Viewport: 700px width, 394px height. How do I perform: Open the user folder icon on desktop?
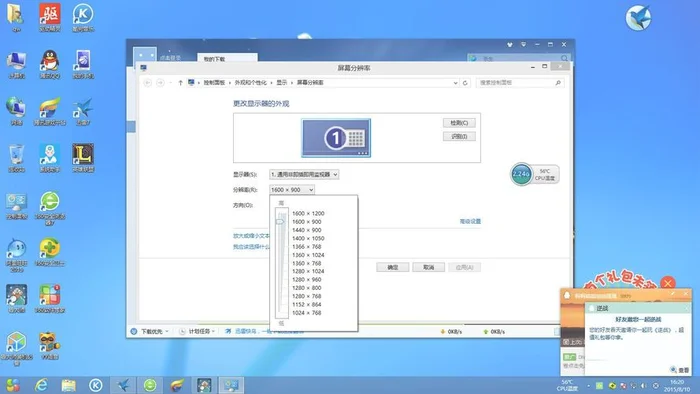pyautogui.click(x=16, y=18)
